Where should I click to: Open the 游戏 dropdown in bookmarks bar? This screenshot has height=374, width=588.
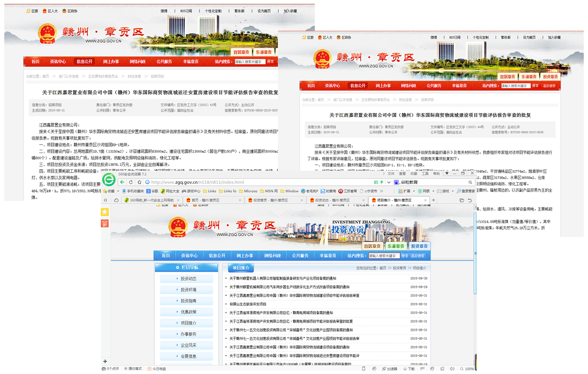pos(445,191)
